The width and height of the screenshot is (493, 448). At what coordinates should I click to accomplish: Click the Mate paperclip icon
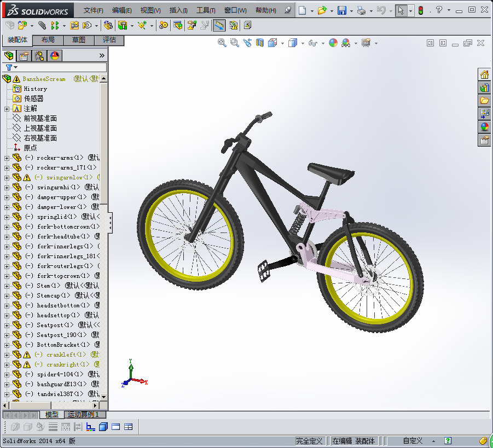pyautogui.click(x=42, y=25)
